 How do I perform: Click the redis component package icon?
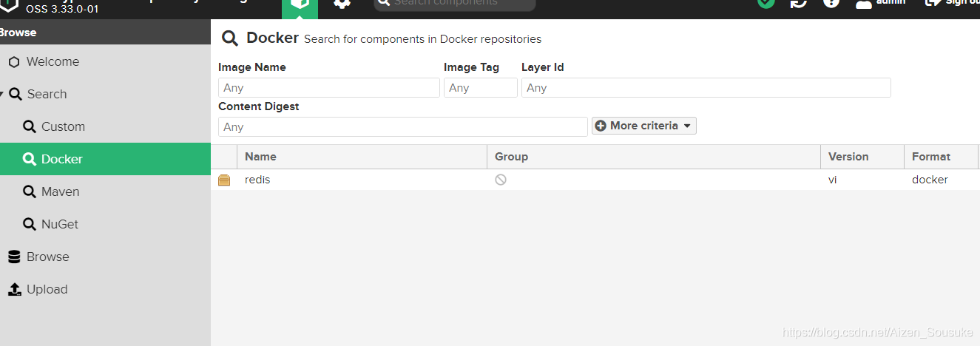tap(224, 180)
